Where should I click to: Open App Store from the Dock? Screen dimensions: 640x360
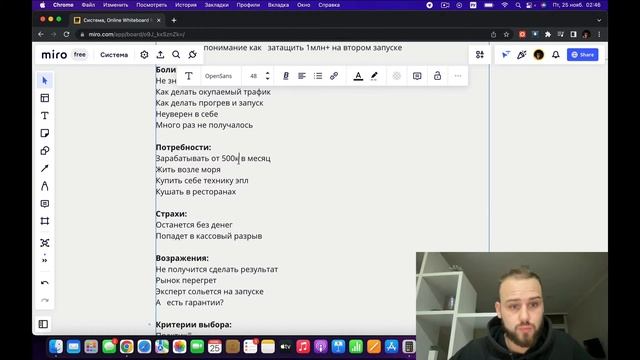point(391,347)
